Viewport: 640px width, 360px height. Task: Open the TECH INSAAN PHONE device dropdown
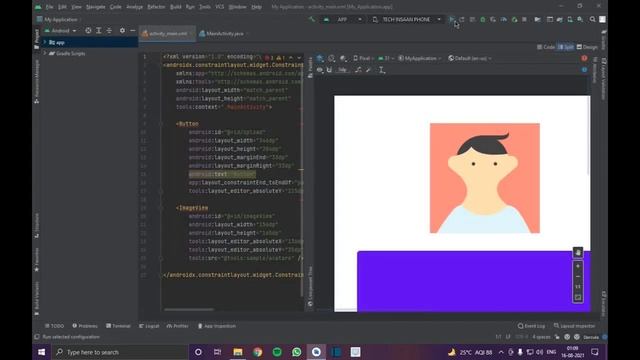407,19
